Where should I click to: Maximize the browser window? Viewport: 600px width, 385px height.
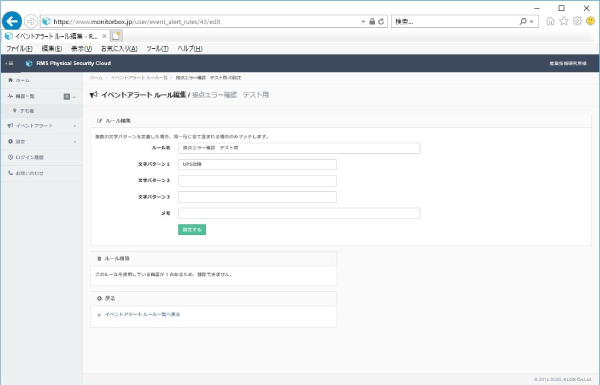[x=561, y=8]
